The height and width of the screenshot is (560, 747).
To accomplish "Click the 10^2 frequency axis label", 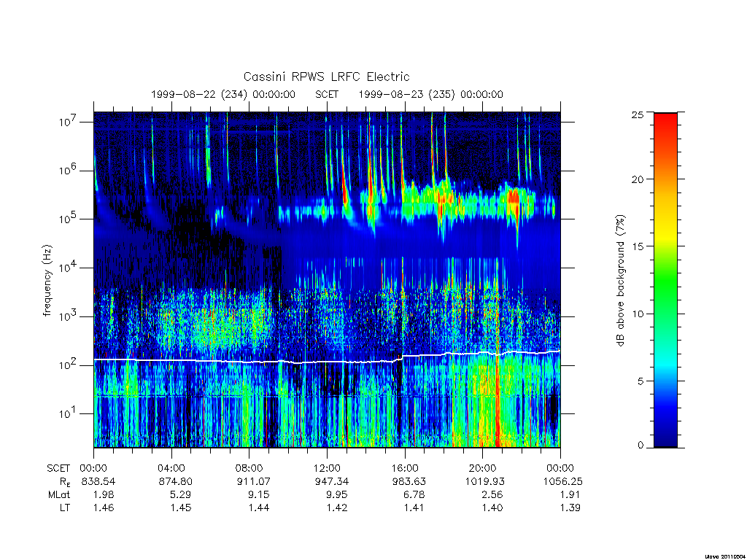I will [x=69, y=365].
